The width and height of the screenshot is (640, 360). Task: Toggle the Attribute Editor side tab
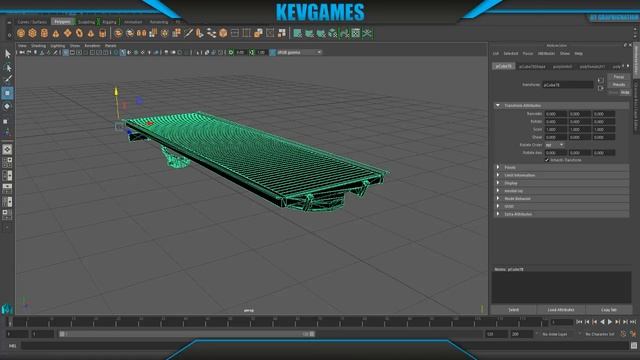click(x=636, y=60)
